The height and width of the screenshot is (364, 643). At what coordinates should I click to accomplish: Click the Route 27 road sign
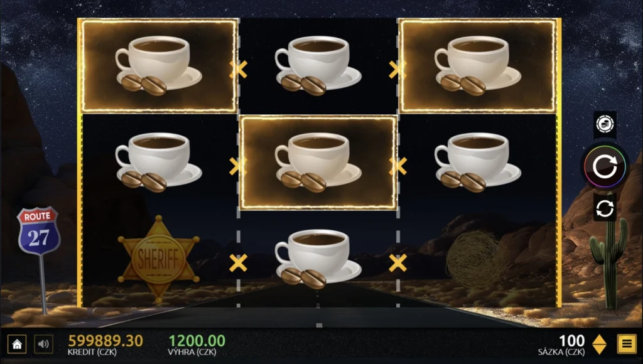click(38, 231)
